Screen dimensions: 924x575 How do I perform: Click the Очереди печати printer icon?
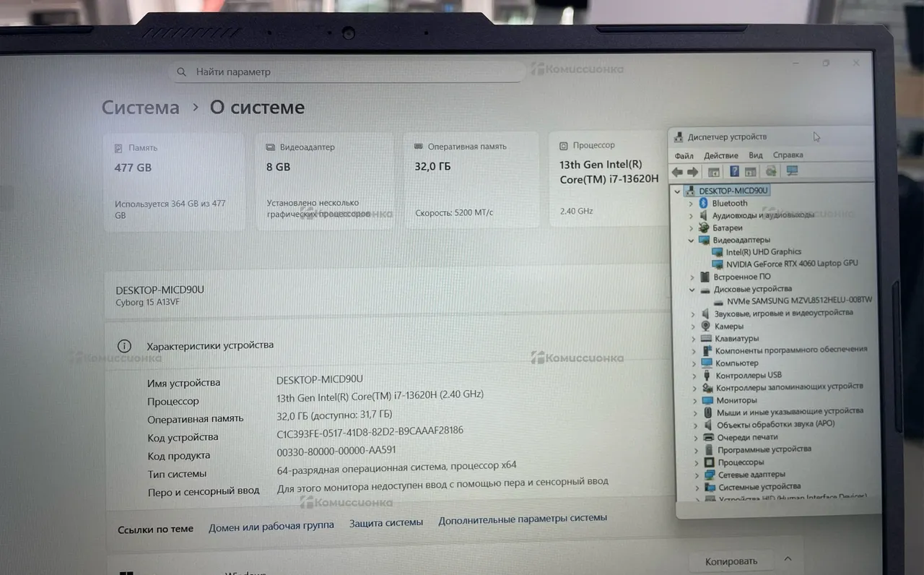[x=708, y=437]
